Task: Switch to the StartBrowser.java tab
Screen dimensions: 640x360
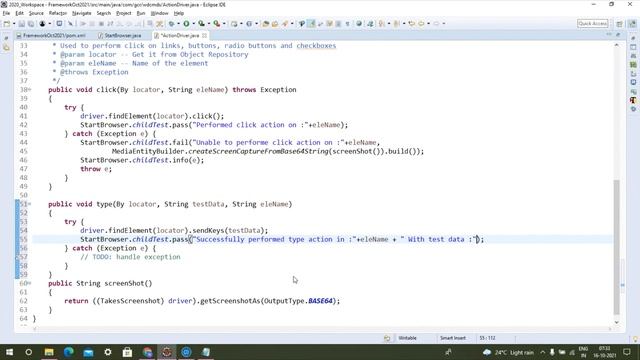Action: point(120,36)
